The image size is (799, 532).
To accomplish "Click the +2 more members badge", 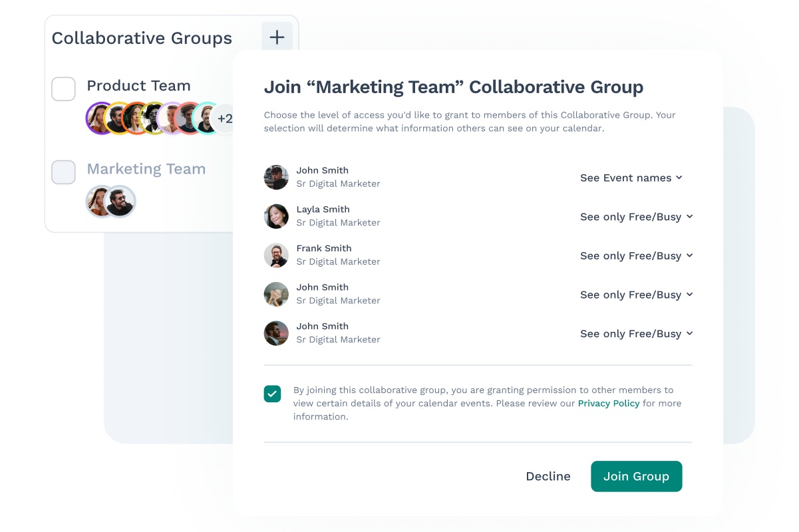I will [224, 118].
